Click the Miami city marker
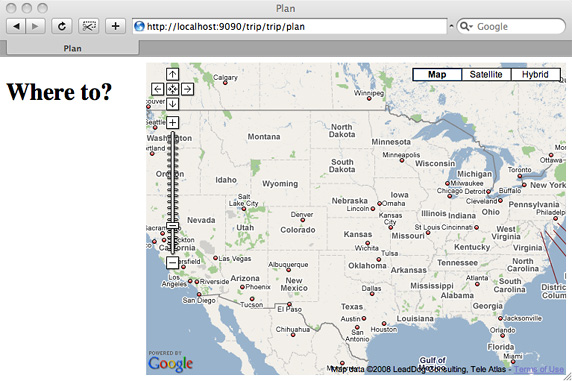 pyautogui.click(x=513, y=362)
